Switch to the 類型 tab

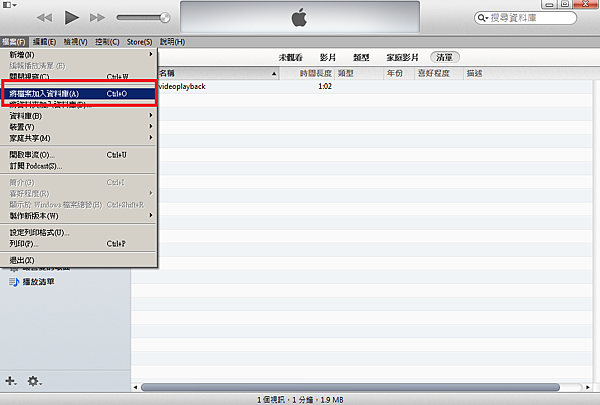pyautogui.click(x=361, y=57)
